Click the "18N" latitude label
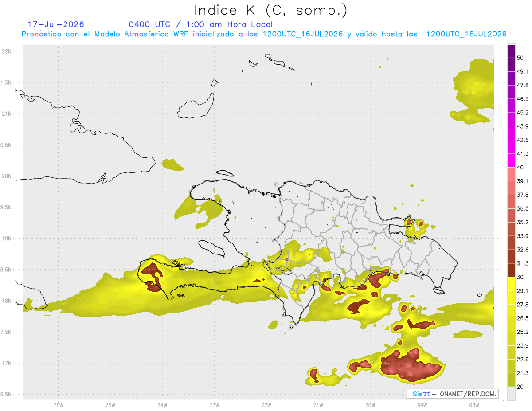Screen dimensions: 532x411 [7, 301]
